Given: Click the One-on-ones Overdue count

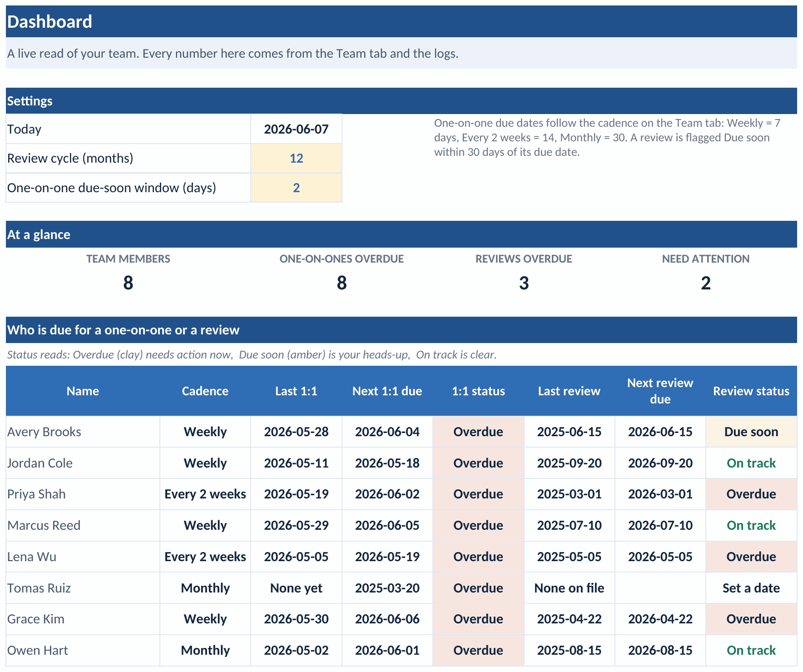Looking at the screenshot, I should pos(342,283).
